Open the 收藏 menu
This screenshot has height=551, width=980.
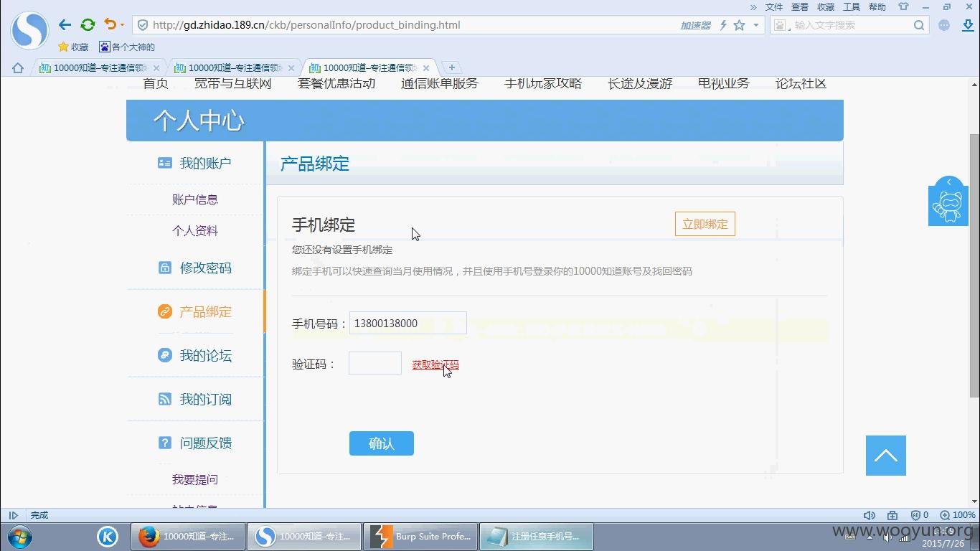point(826,7)
